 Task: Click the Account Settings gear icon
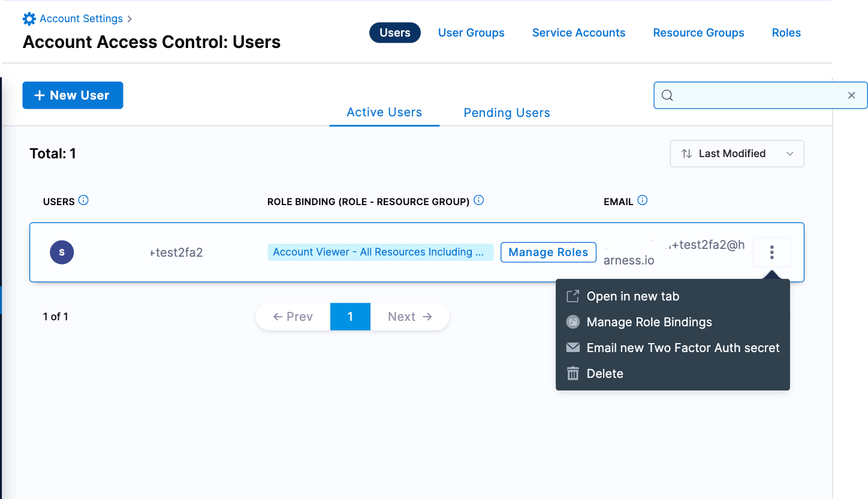coord(29,19)
